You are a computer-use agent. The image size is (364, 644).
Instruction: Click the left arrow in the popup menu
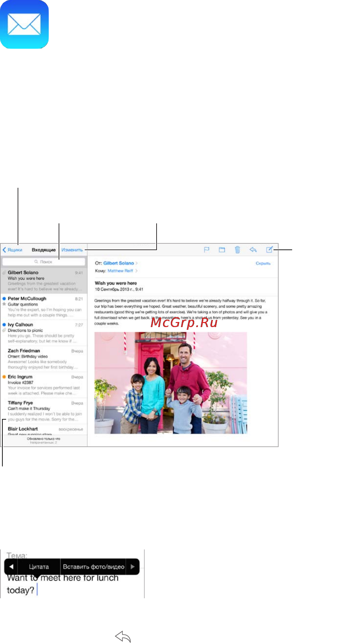tap(11, 566)
